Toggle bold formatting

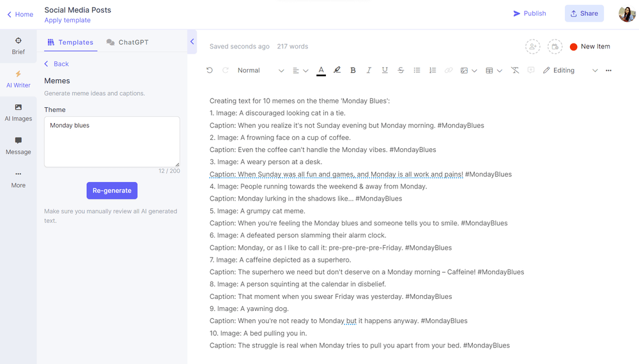tap(353, 70)
